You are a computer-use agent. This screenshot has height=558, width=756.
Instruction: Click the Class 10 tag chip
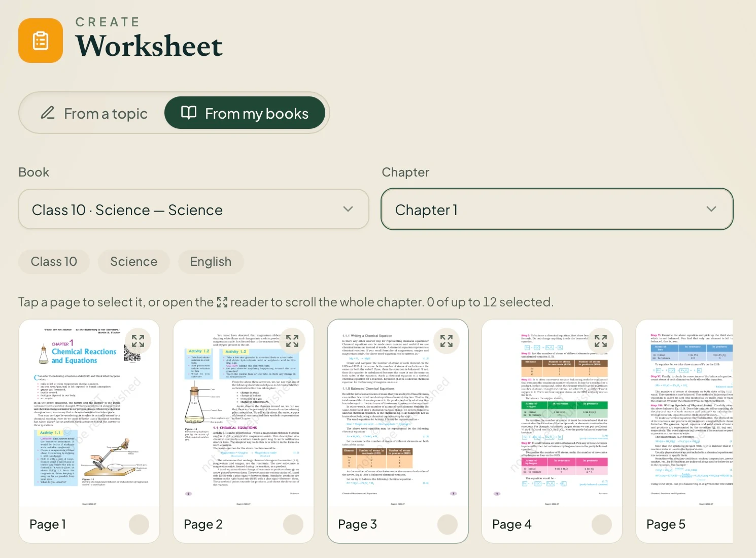click(54, 262)
